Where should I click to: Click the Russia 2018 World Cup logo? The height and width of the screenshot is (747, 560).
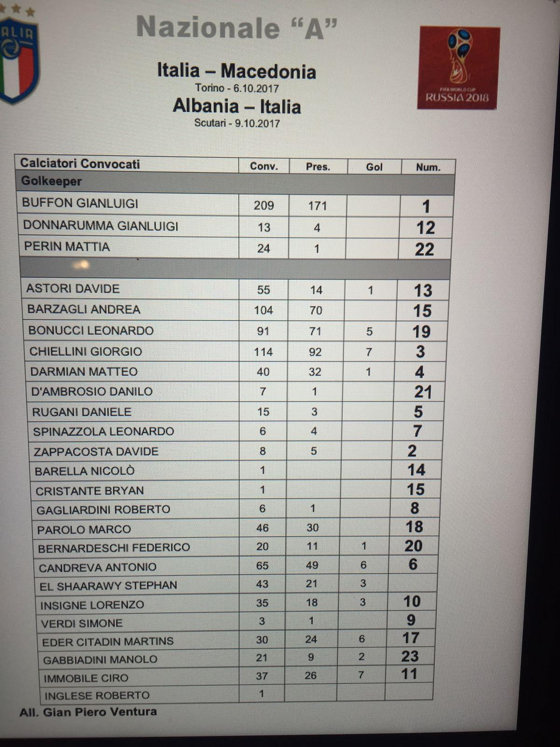click(x=458, y=67)
